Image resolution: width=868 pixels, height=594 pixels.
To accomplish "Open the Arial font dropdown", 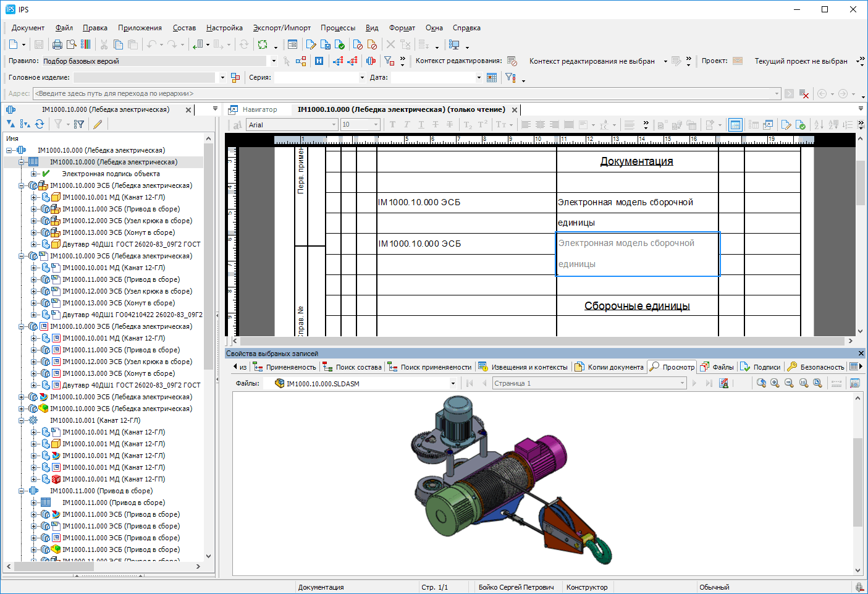I will (x=334, y=125).
